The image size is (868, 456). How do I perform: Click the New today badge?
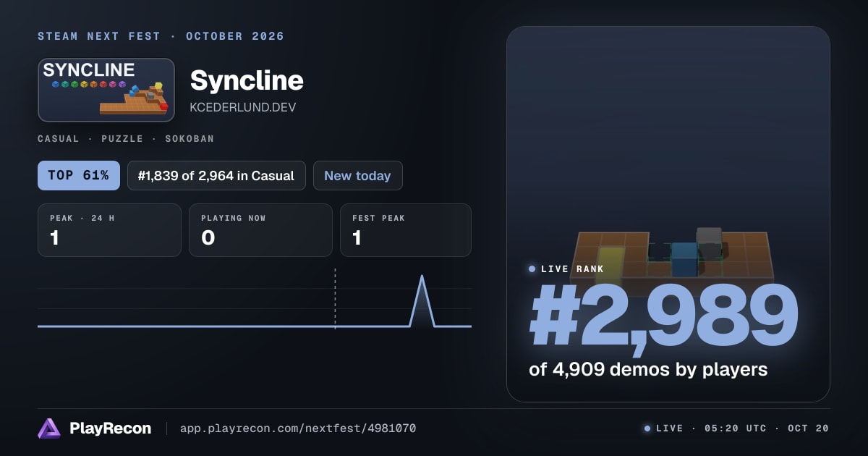(x=357, y=175)
